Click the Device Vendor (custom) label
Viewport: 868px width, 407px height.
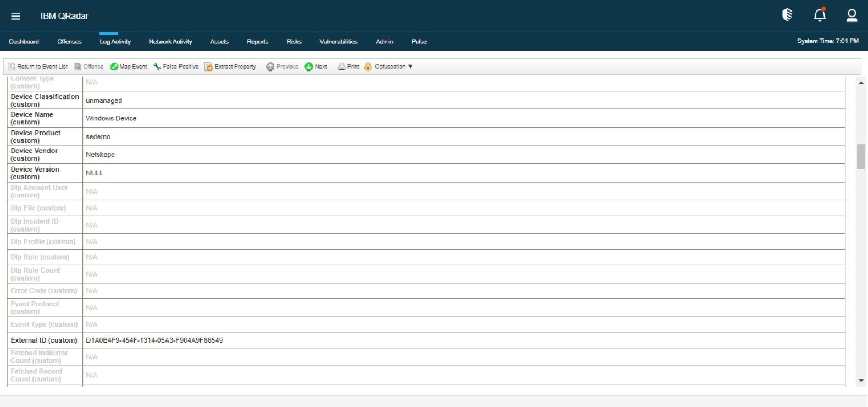[x=34, y=155]
